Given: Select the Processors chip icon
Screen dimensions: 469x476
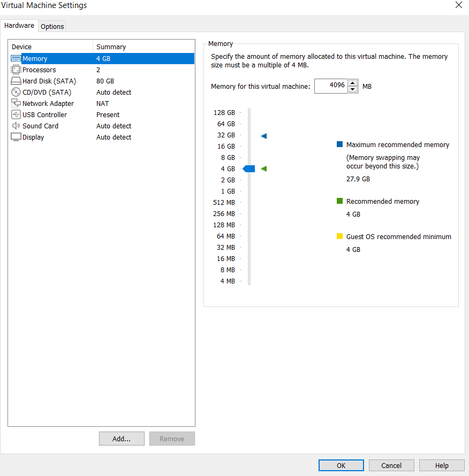Looking at the screenshot, I should (16, 70).
